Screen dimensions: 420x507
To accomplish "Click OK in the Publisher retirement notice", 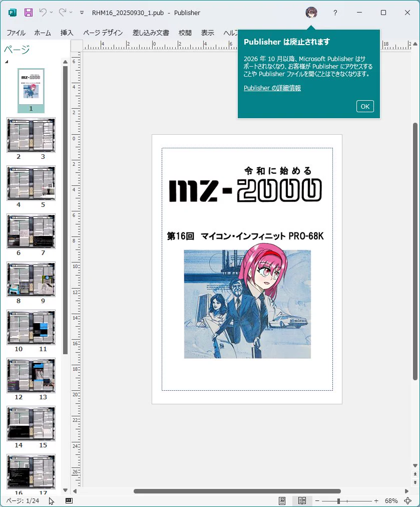I will click(x=365, y=106).
